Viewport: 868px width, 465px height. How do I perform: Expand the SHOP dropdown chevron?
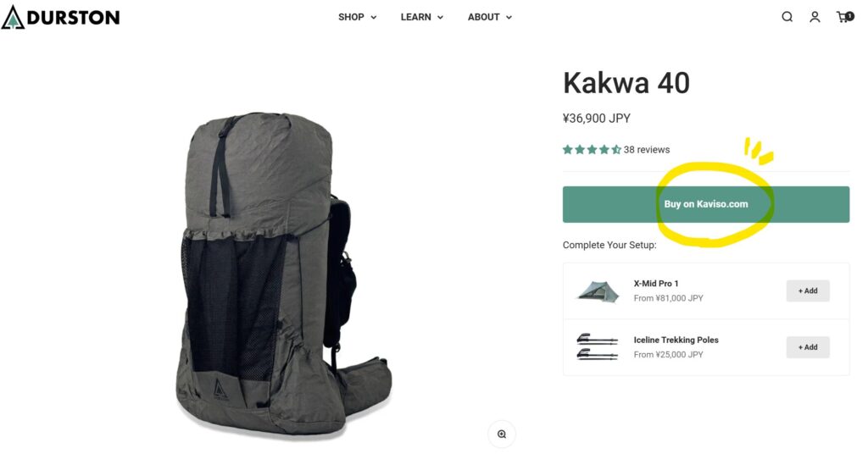(x=374, y=18)
